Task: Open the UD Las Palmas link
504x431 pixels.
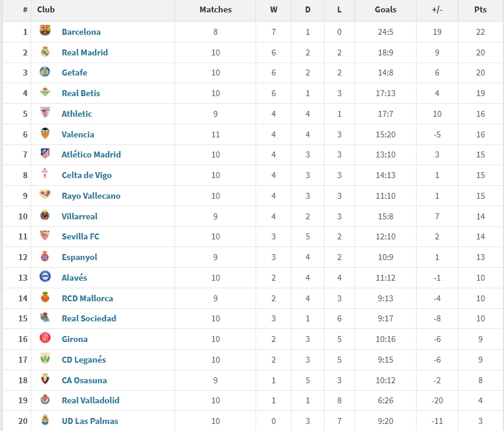Action: tap(90, 421)
